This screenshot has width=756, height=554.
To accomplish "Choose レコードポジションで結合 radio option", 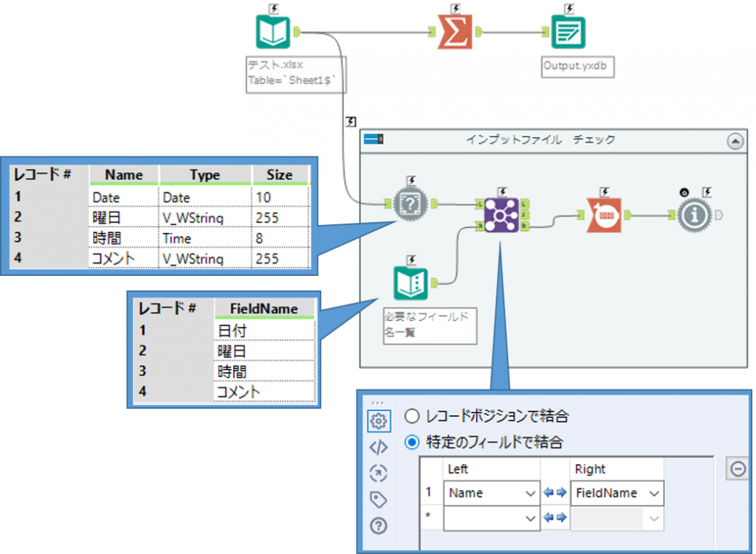I will tap(413, 416).
